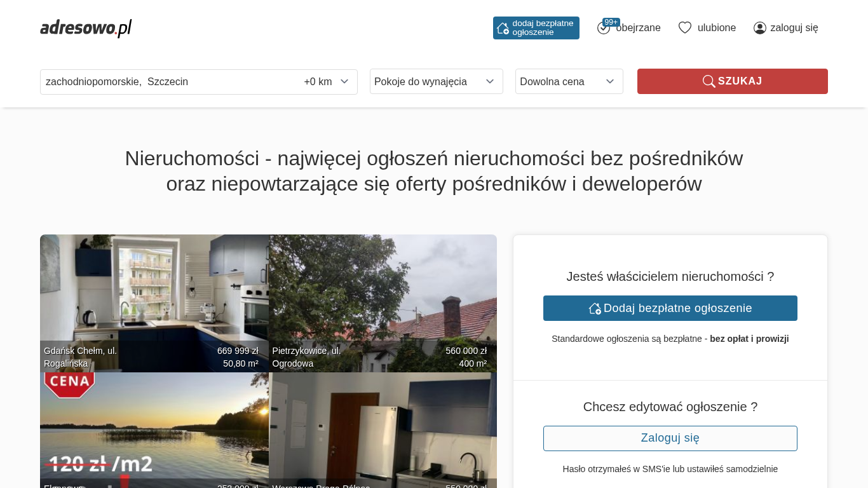
Task: Open the ulubione menu item
Action: tap(716, 28)
